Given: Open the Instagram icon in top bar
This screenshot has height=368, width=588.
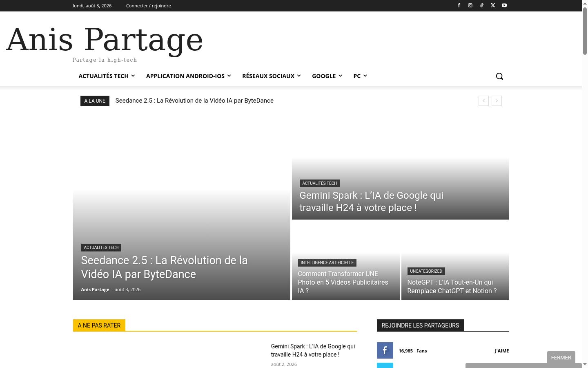Looking at the screenshot, I should pyautogui.click(x=470, y=5).
